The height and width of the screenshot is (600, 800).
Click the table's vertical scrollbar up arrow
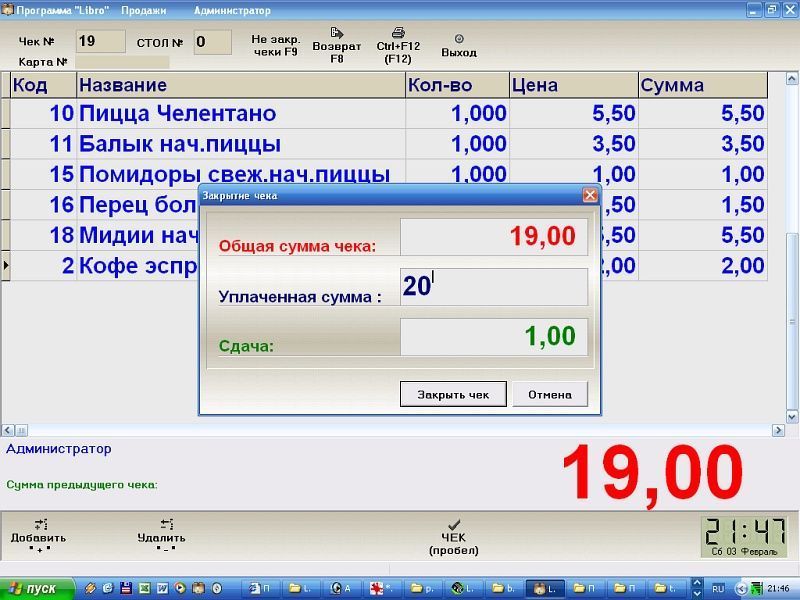pos(792,79)
